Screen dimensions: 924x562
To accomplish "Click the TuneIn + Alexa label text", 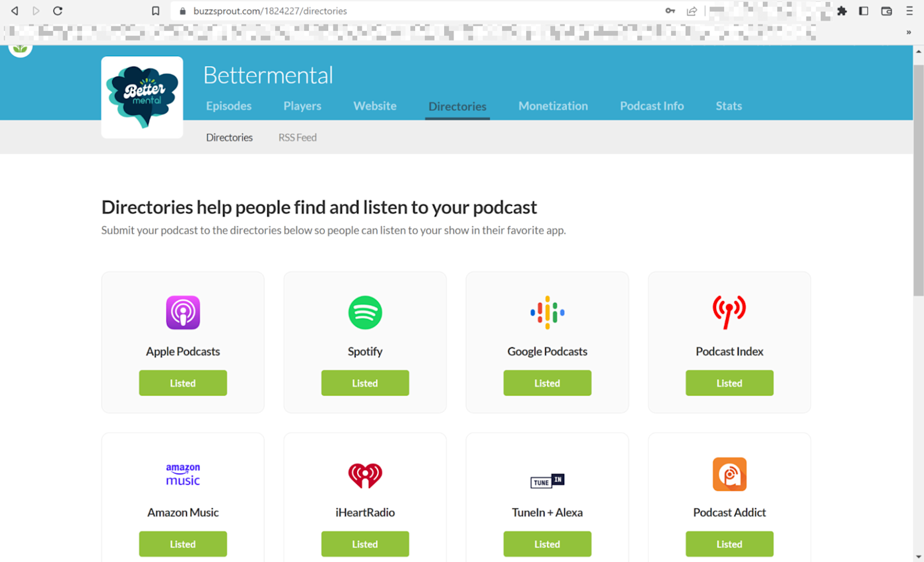I will coord(547,512).
